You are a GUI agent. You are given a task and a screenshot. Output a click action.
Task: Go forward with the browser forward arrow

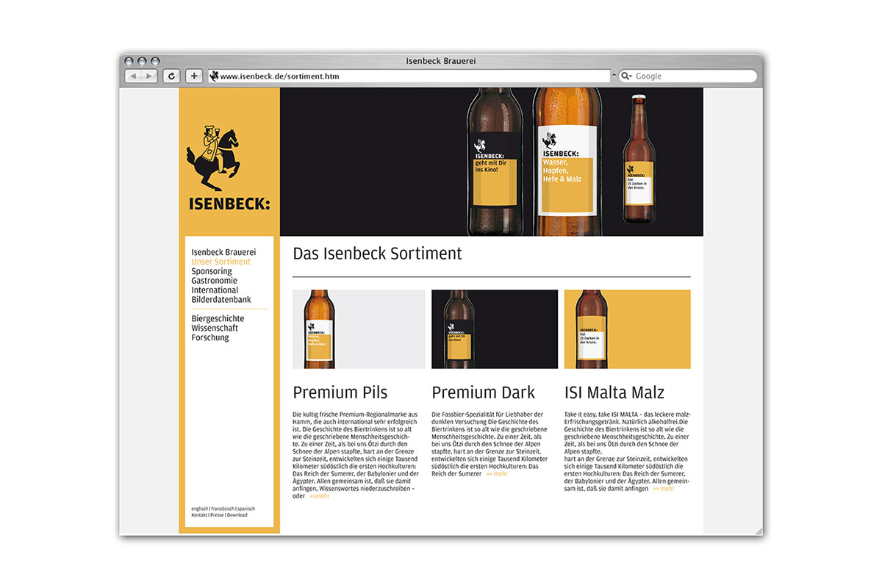click(149, 76)
